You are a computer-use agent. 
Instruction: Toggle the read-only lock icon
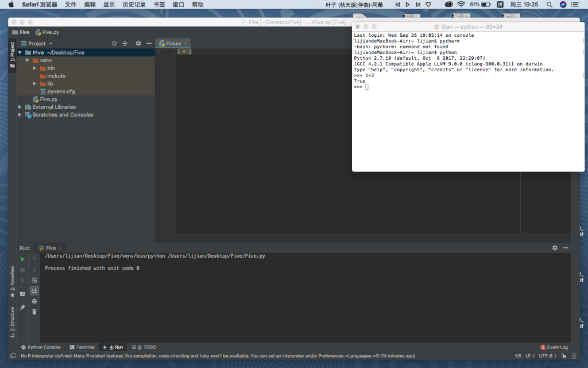pyautogui.click(x=564, y=356)
